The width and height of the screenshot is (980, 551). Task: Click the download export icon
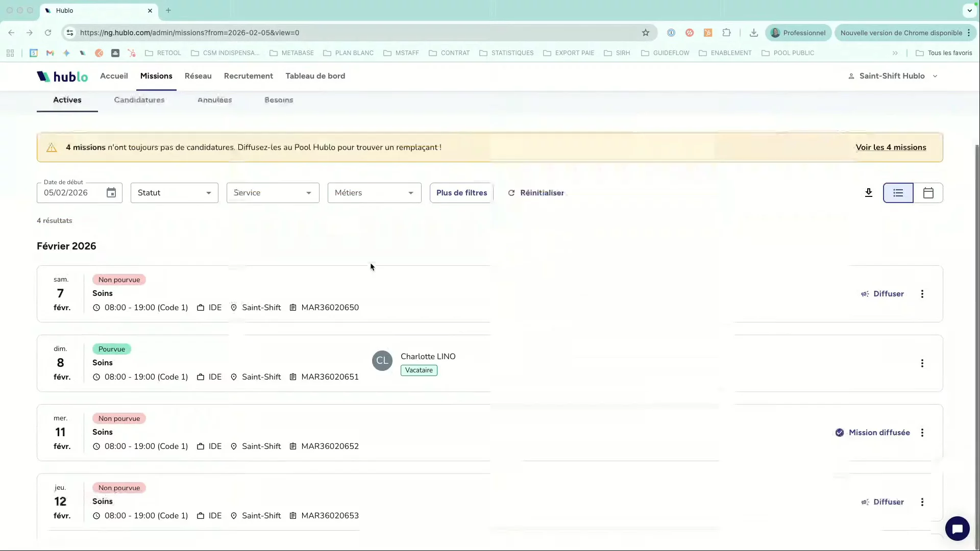click(868, 193)
